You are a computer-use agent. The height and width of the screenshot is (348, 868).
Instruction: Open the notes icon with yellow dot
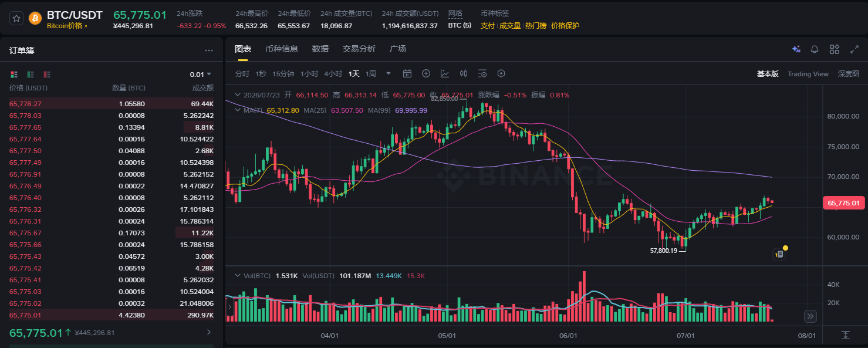(779, 255)
